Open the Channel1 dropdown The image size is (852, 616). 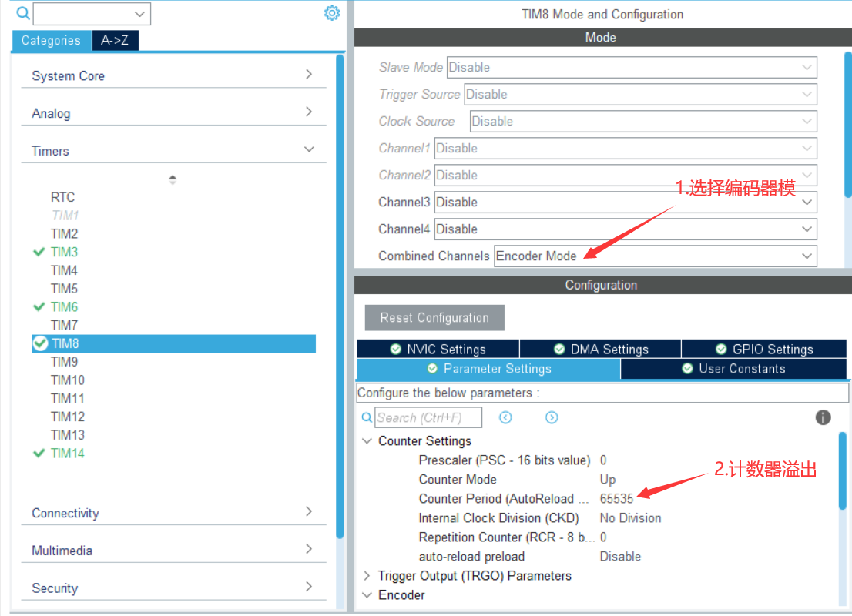pos(626,149)
